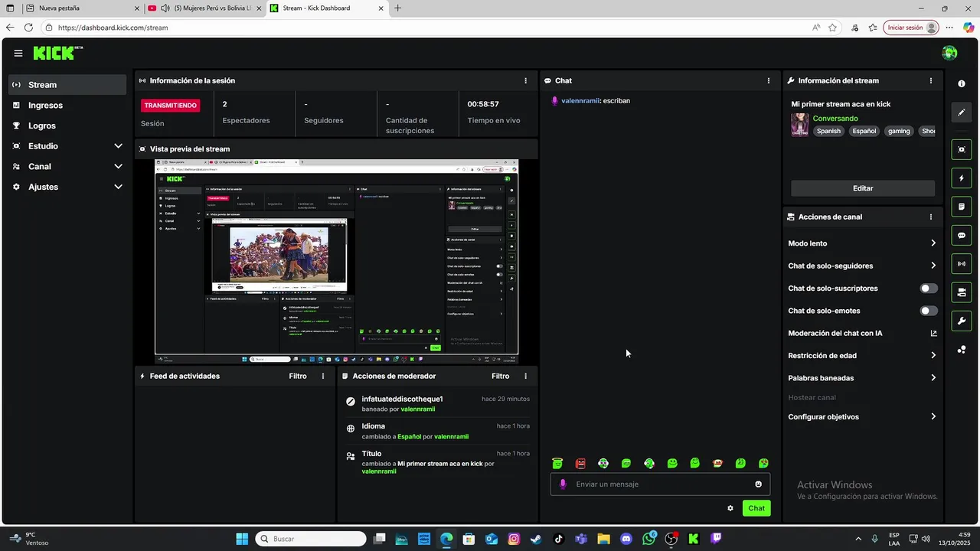Open the three-dot menu of Información de la sesión
This screenshot has width=980, height=551.
[525, 80]
